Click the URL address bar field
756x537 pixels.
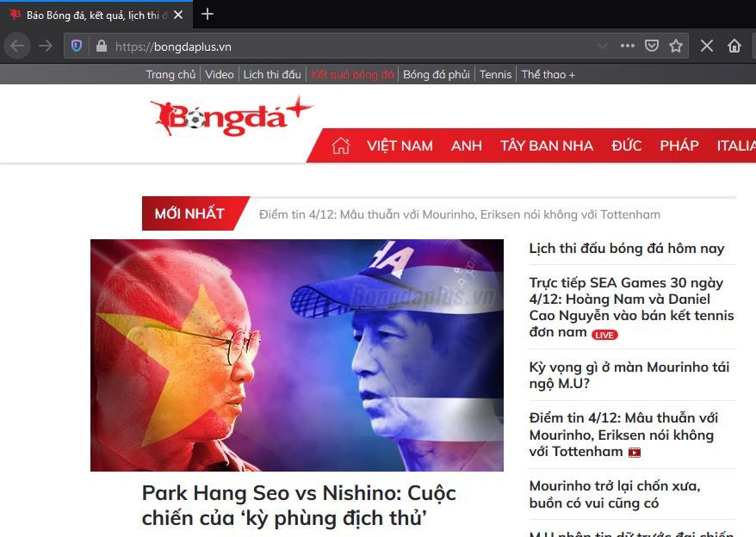[352, 46]
